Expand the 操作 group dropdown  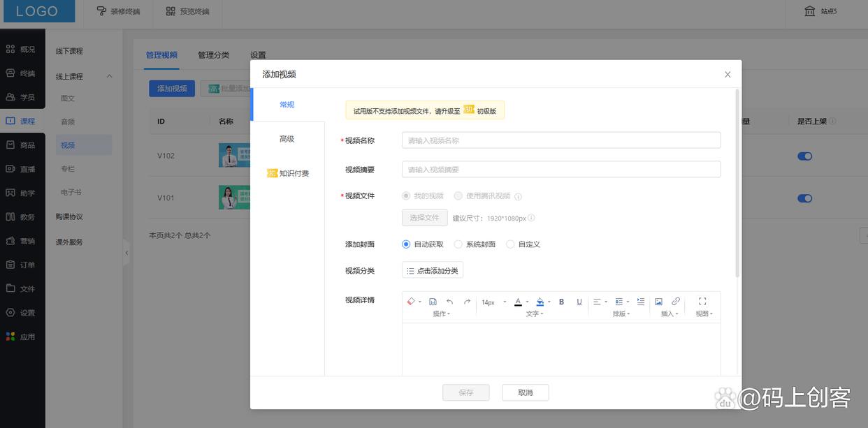click(441, 314)
